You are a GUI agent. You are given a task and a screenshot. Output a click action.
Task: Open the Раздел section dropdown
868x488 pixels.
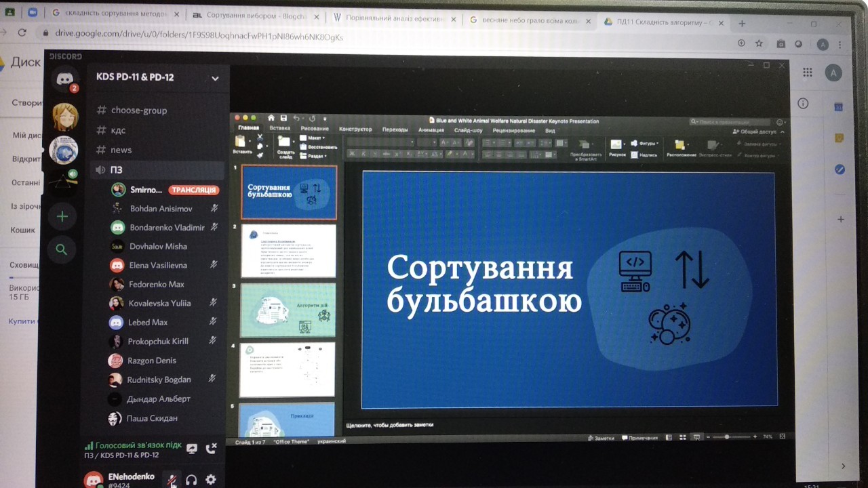point(313,156)
